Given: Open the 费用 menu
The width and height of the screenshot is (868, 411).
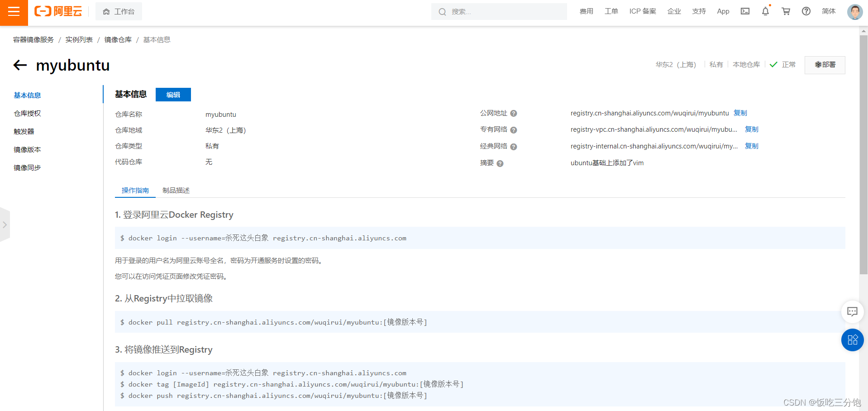Looking at the screenshot, I should click(586, 11).
